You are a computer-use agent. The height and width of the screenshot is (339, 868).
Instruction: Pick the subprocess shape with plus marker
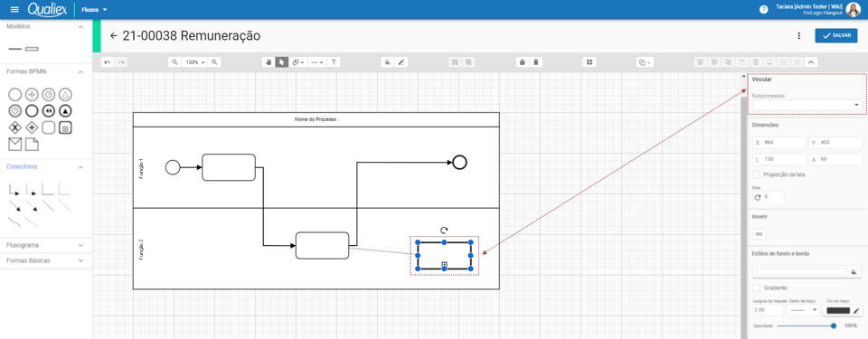65,127
